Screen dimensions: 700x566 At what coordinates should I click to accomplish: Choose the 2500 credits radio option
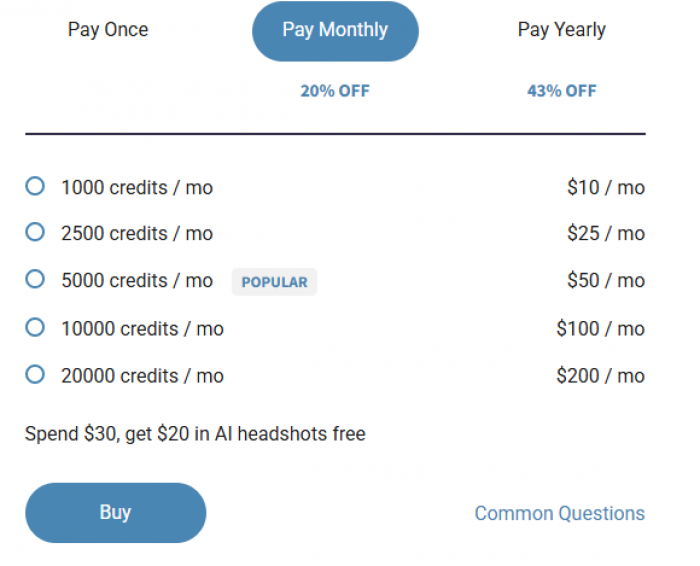(35, 233)
